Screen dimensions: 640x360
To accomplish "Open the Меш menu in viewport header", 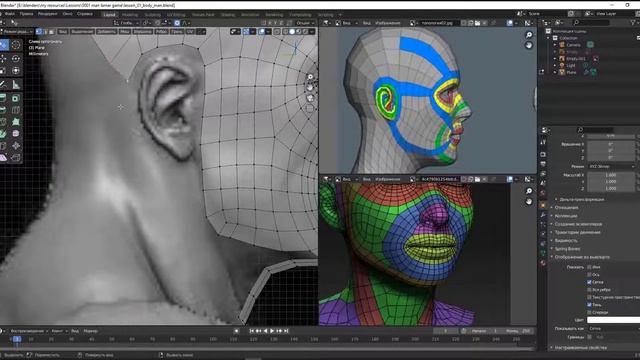I will [x=125, y=31].
